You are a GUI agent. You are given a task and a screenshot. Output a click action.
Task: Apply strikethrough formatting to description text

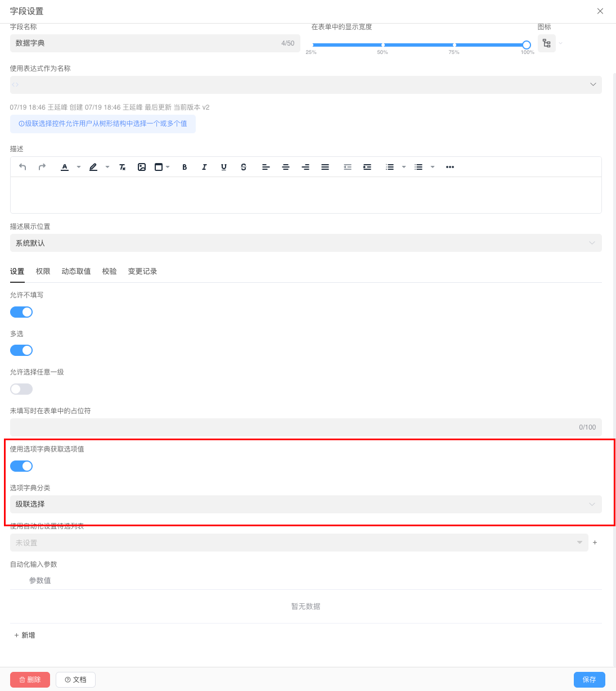[244, 166]
